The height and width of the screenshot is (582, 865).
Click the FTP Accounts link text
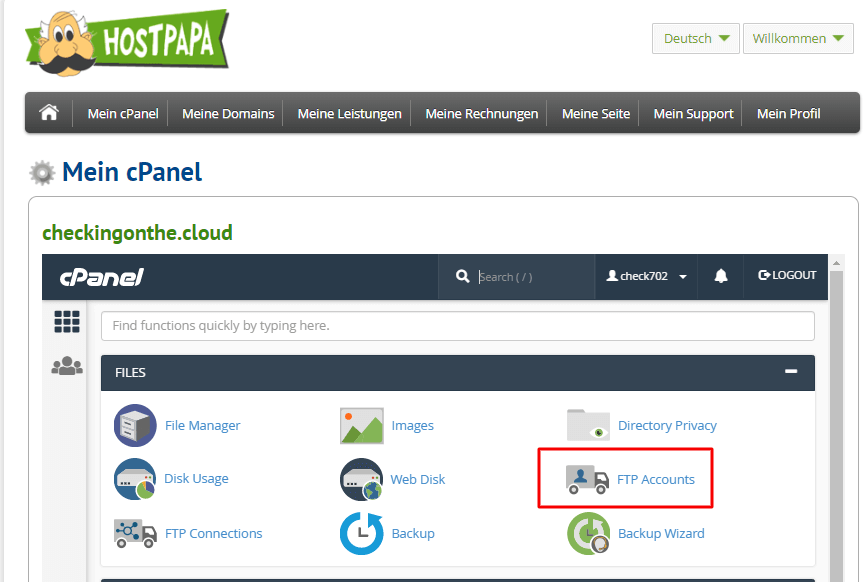tap(655, 479)
